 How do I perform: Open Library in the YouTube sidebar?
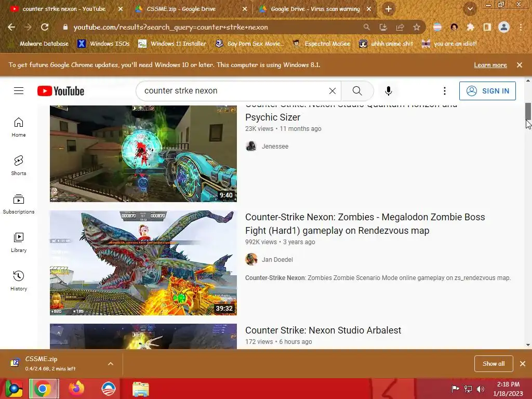tap(19, 242)
